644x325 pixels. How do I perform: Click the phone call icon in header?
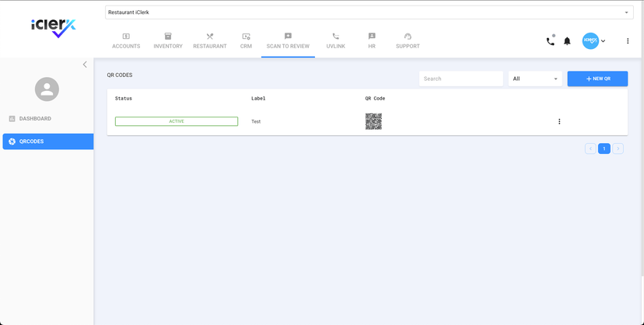pos(550,41)
